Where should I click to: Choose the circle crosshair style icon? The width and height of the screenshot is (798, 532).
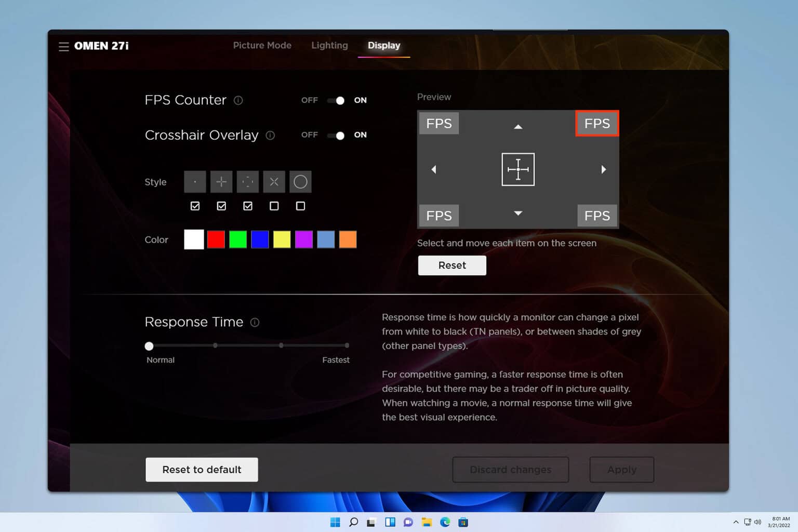[300, 182]
